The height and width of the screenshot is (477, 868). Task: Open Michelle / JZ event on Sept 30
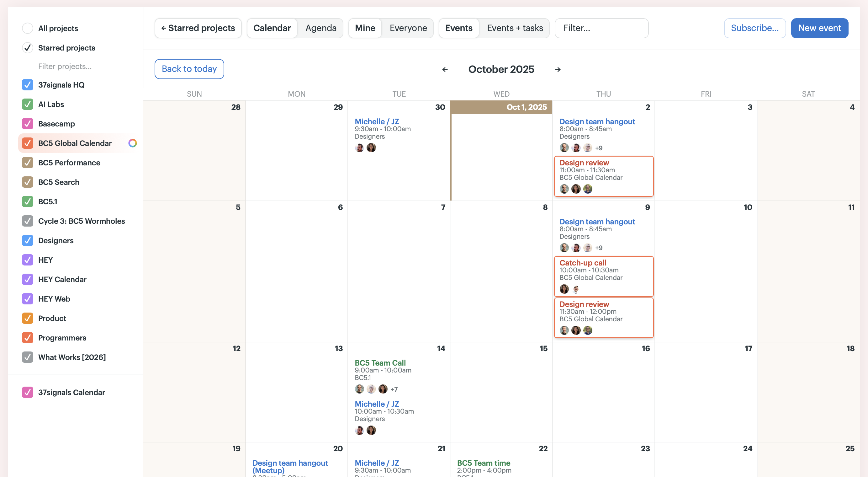click(377, 121)
